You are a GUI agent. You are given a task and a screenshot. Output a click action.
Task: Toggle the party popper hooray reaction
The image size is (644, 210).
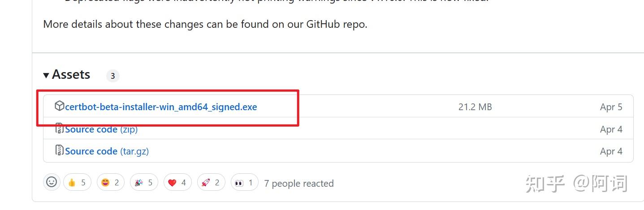click(x=144, y=183)
